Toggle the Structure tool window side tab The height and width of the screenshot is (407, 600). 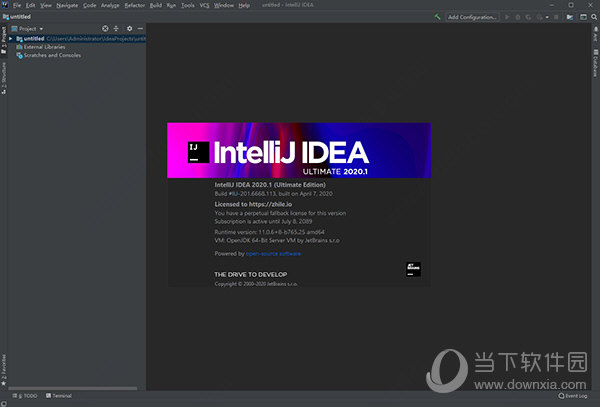click(3, 78)
